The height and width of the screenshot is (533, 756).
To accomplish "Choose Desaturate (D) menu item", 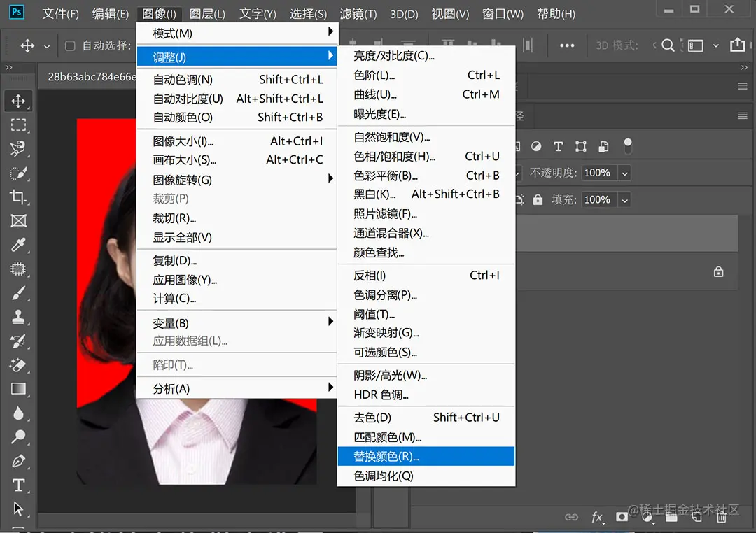I will (426, 418).
